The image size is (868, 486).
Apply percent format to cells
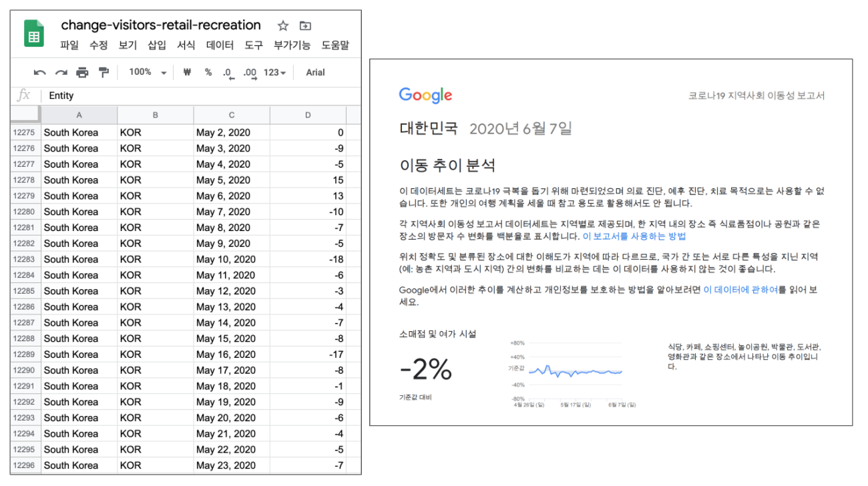coord(208,73)
